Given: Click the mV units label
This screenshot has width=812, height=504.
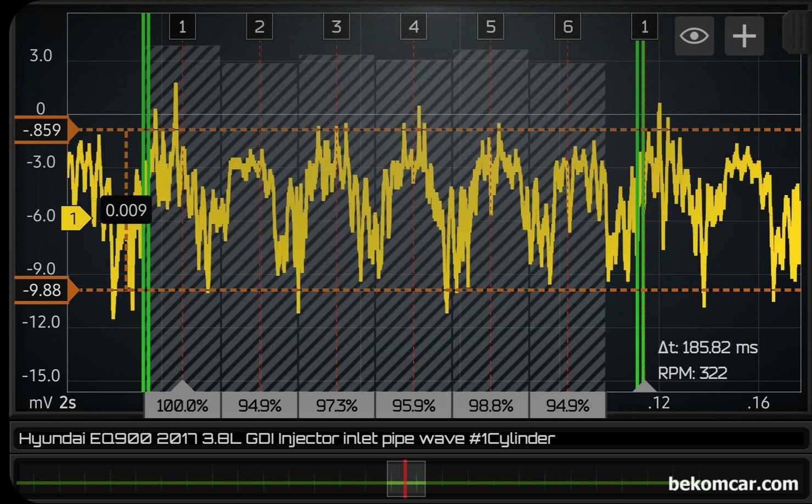Looking at the screenshot, I should (38, 403).
